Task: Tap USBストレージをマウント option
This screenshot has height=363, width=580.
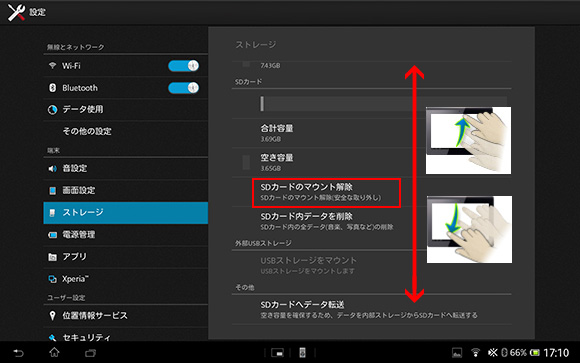Action: [x=371, y=266]
